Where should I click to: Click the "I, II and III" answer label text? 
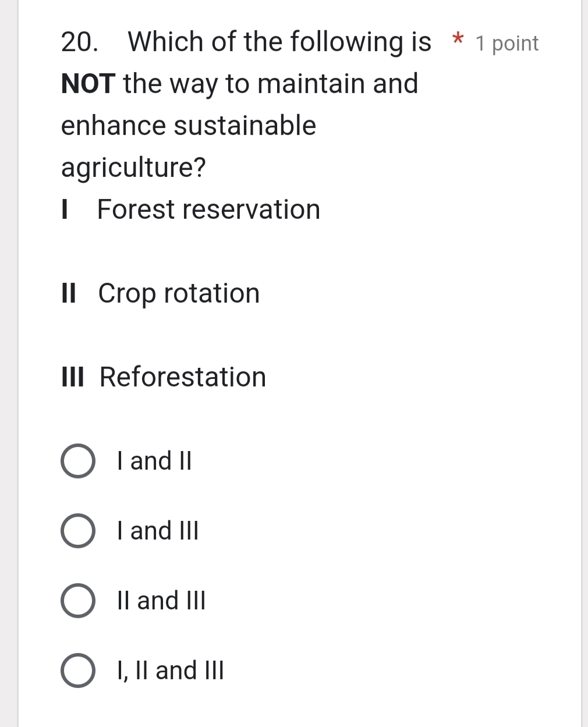click(x=169, y=670)
